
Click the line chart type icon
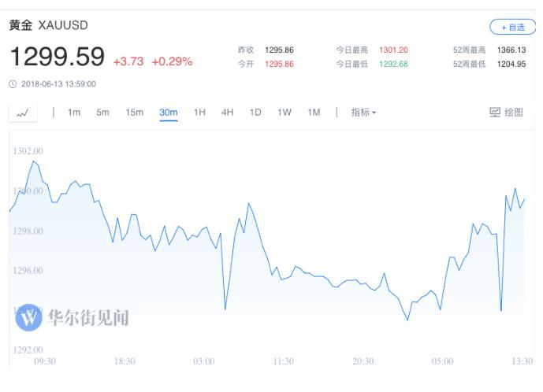click(22, 113)
